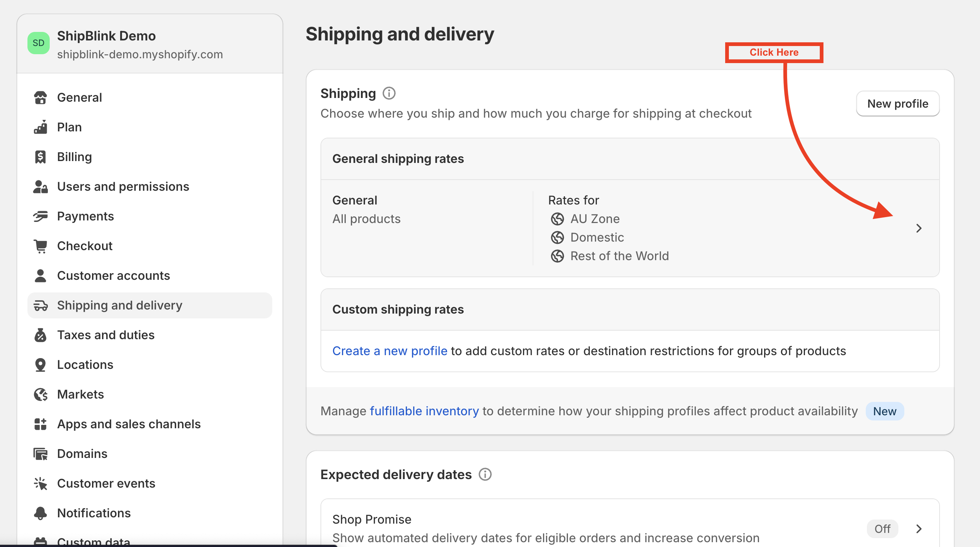Click shipblink-demo.myshopify.com store URL
This screenshot has width=980, height=547.
click(140, 55)
